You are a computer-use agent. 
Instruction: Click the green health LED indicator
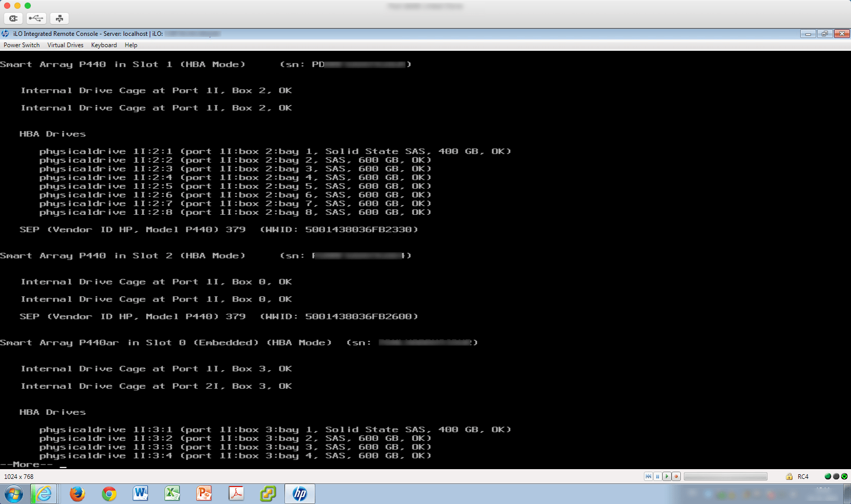pyautogui.click(x=827, y=476)
